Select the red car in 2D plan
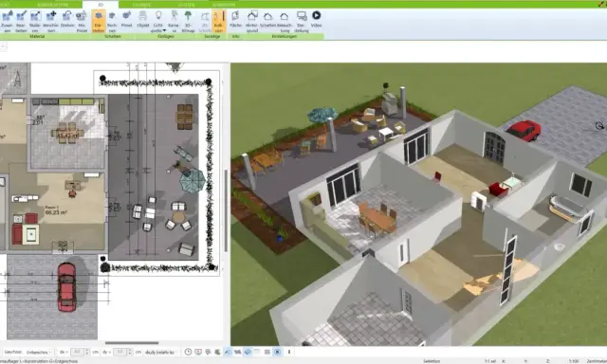Viewport: 607px width, 364px height. pos(66,286)
